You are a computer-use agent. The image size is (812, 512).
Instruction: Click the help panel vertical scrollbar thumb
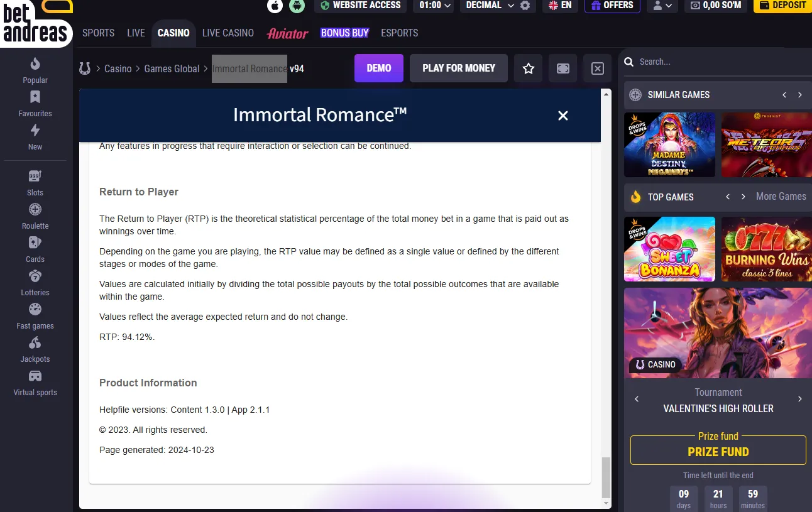point(606,477)
